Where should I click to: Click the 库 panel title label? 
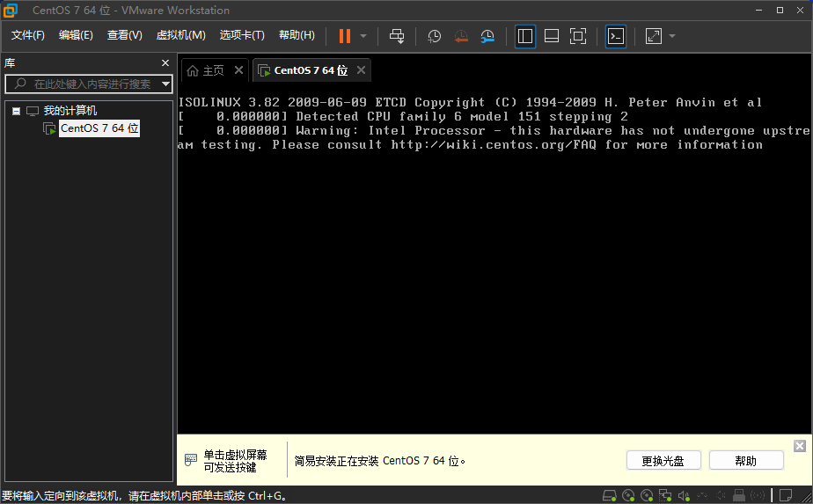click(10, 63)
